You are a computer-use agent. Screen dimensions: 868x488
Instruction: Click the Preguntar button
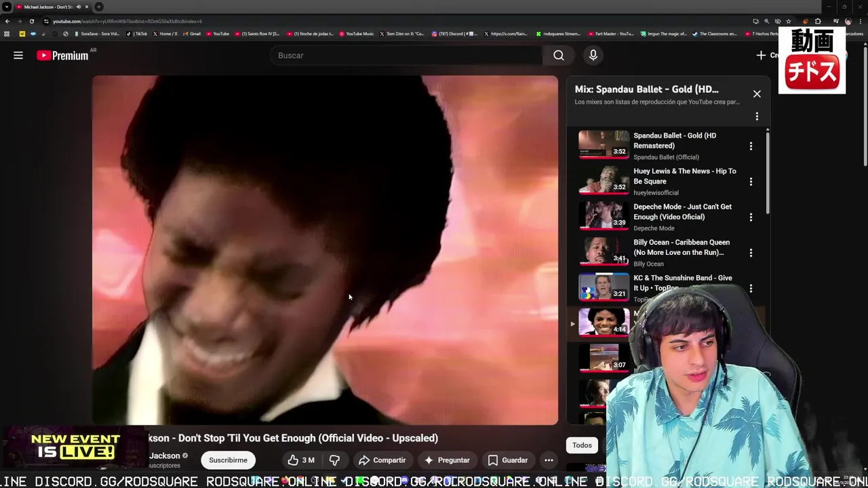(447, 460)
